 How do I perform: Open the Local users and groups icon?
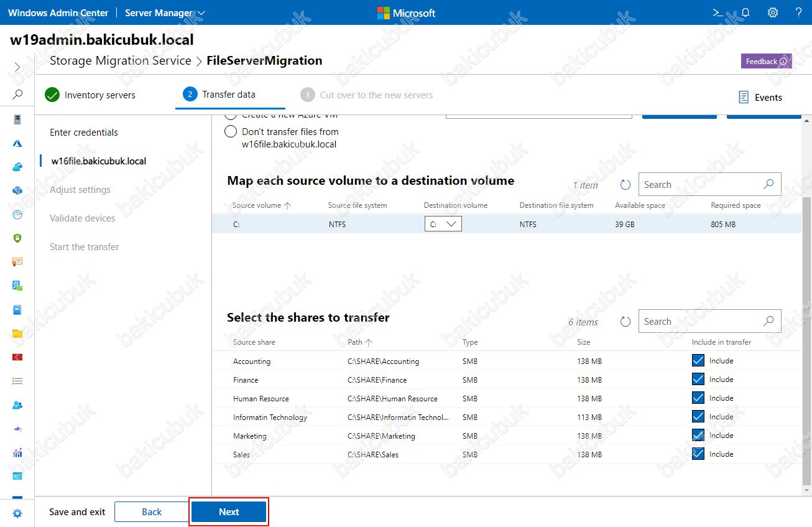click(x=17, y=404)
